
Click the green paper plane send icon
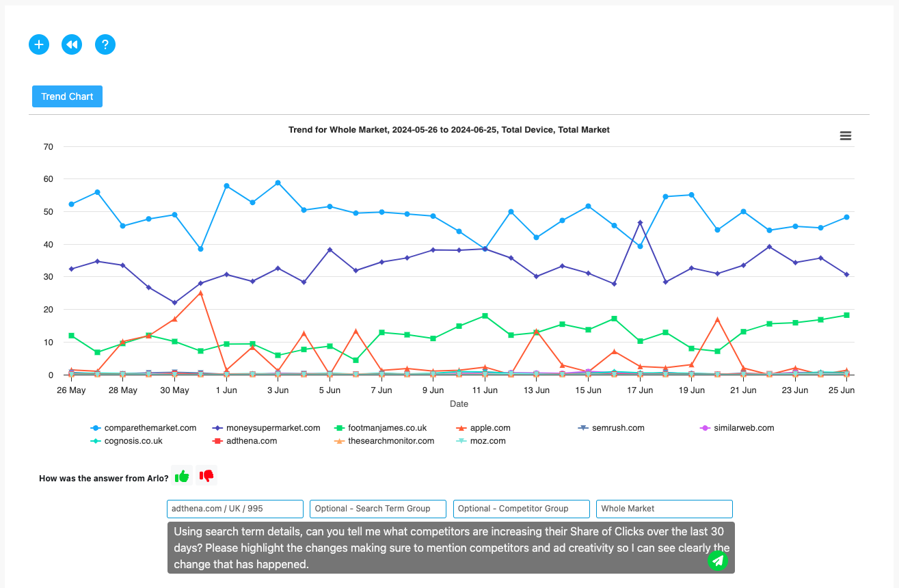click(718, 560)
